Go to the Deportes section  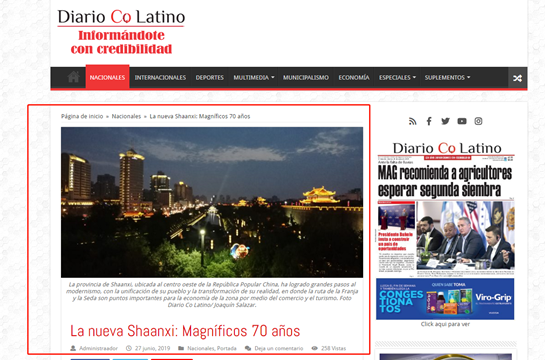tap(210, 77)
